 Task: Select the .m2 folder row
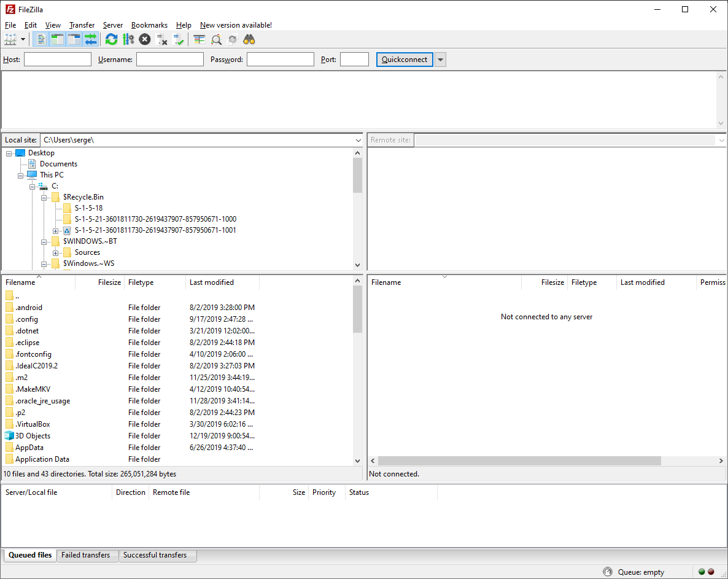point(178,378)
